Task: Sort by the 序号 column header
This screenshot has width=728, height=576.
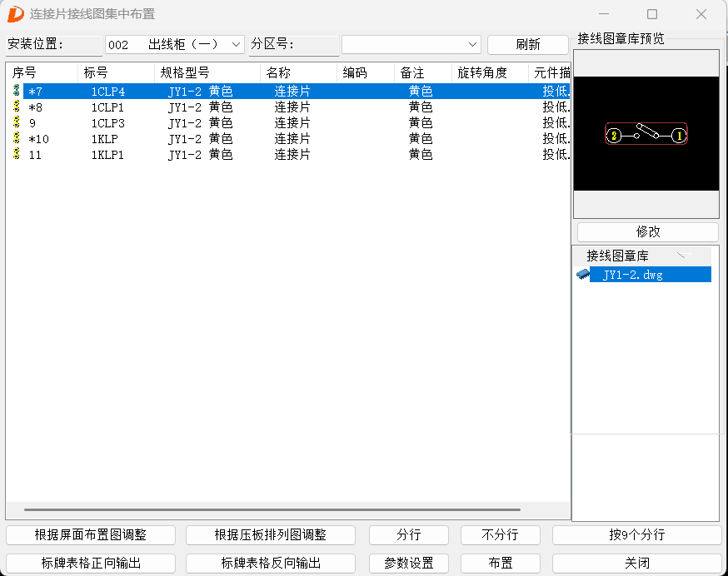Action: 42,73
